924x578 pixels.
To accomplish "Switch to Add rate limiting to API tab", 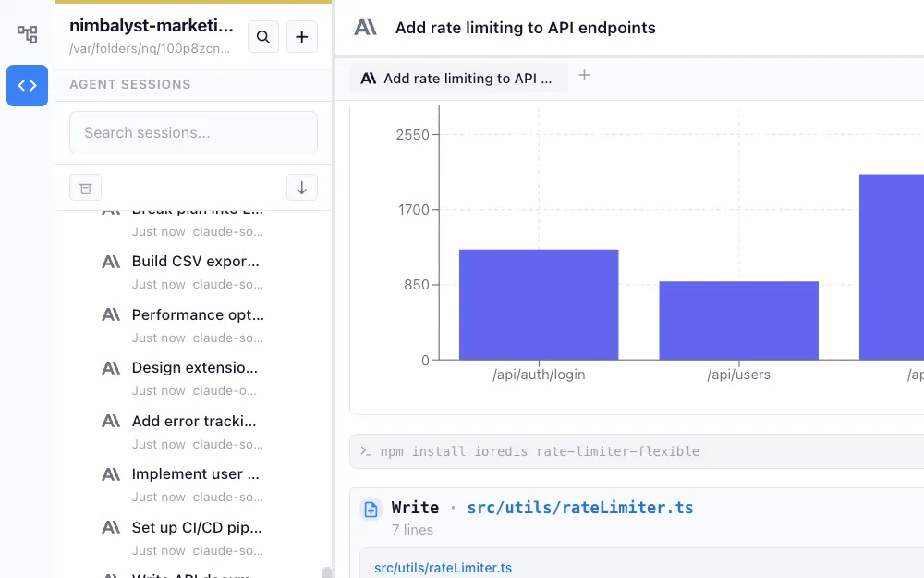I will (457, 79).
